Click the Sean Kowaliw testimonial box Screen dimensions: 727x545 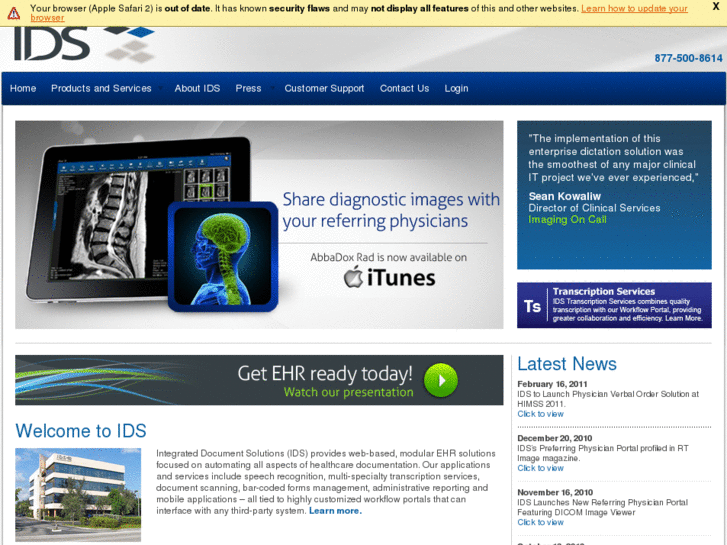click(x=614, y=195)
